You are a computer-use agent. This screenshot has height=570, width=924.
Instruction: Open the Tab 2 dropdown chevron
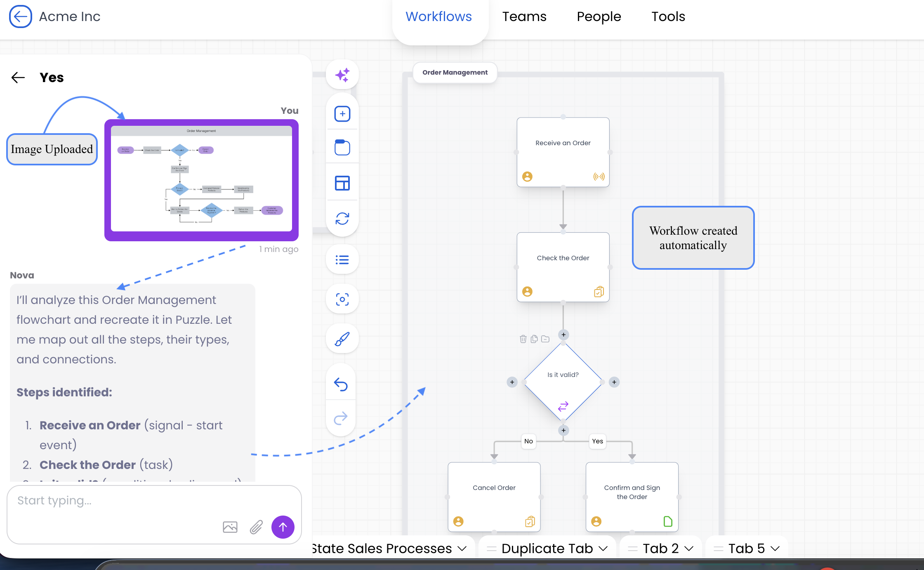coord(689,549)
